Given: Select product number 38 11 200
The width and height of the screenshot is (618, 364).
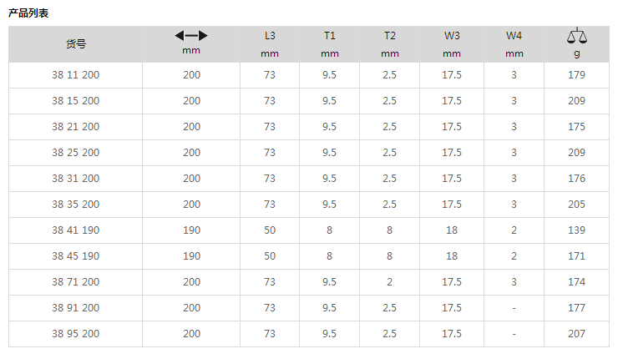Looking at the screenshot, I should (x=76, y=75).
